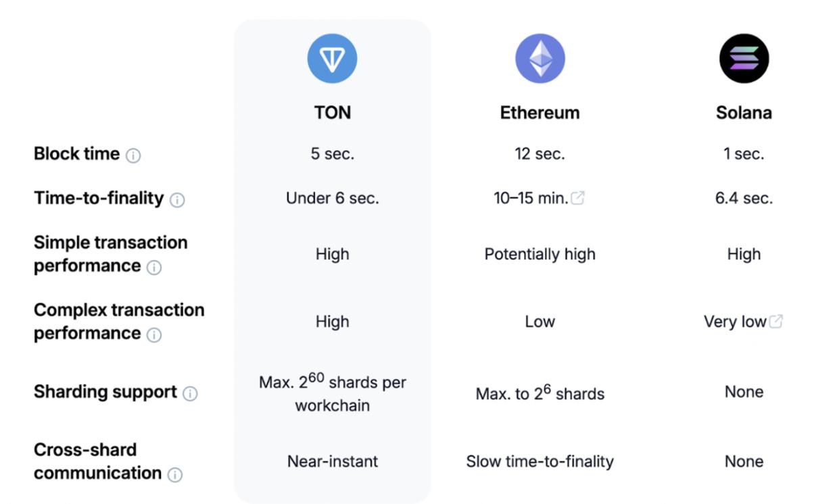The height and width of the screenshot is (504, 837).
Task: Click the Sharding support row label
Action: coord(105,392)
